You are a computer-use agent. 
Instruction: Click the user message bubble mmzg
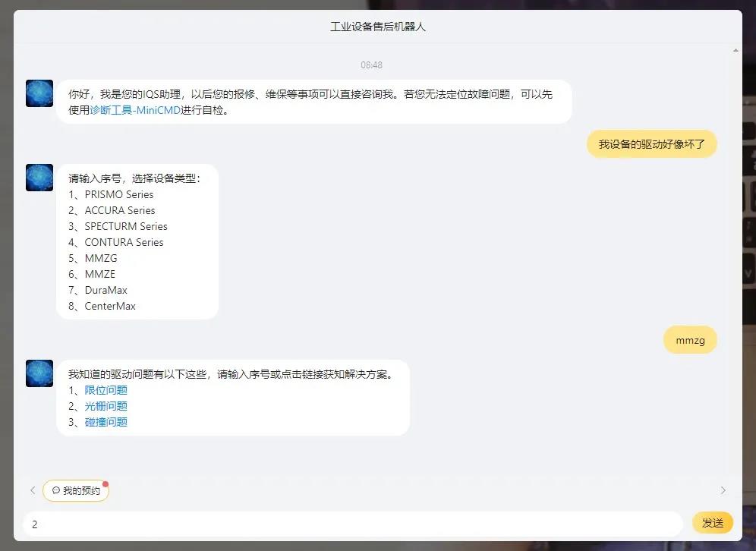tap(691, 340)
